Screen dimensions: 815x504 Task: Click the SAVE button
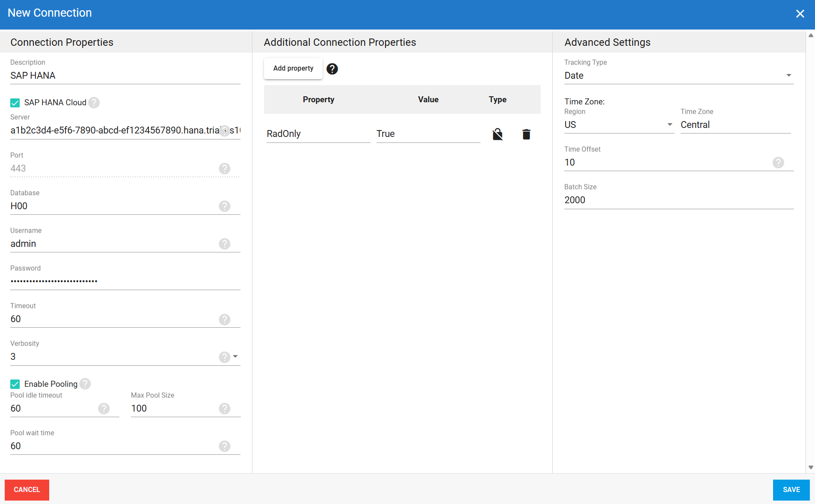tap(791, 490)
